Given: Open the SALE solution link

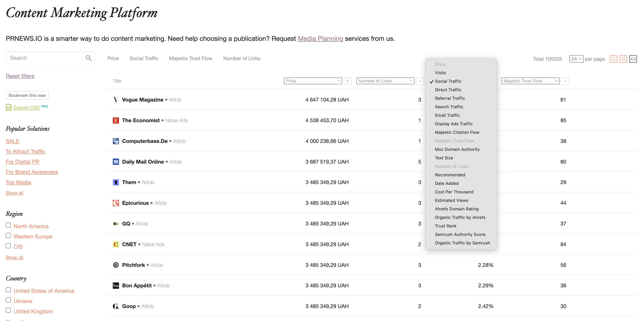Looking at the screenshot, I should 12,141.
